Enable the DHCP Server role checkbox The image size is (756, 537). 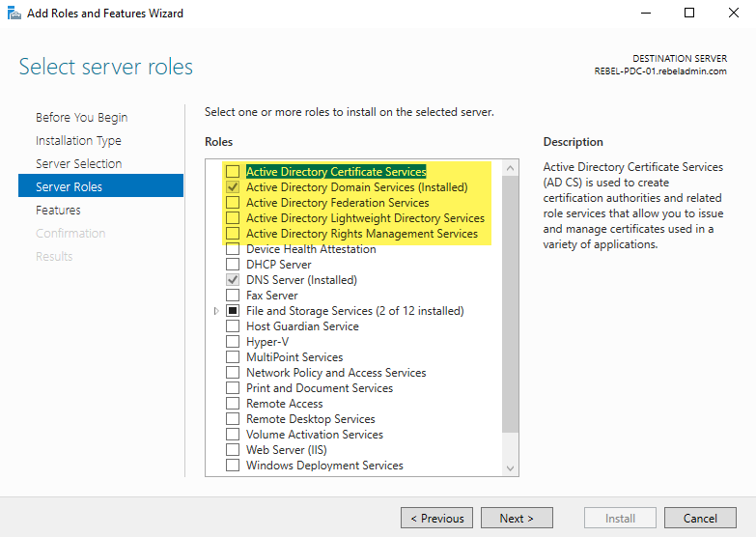pos(233,265)
